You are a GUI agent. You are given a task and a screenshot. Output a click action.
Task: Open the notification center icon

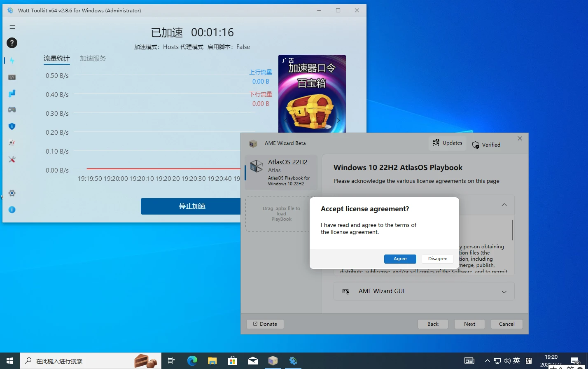pos(575,361)
